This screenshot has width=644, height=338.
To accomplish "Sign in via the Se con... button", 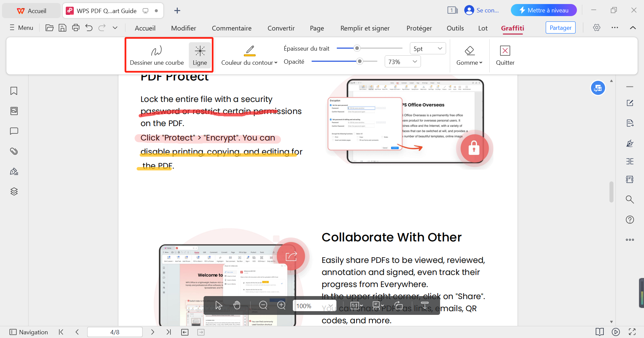I will coord(482,10).
